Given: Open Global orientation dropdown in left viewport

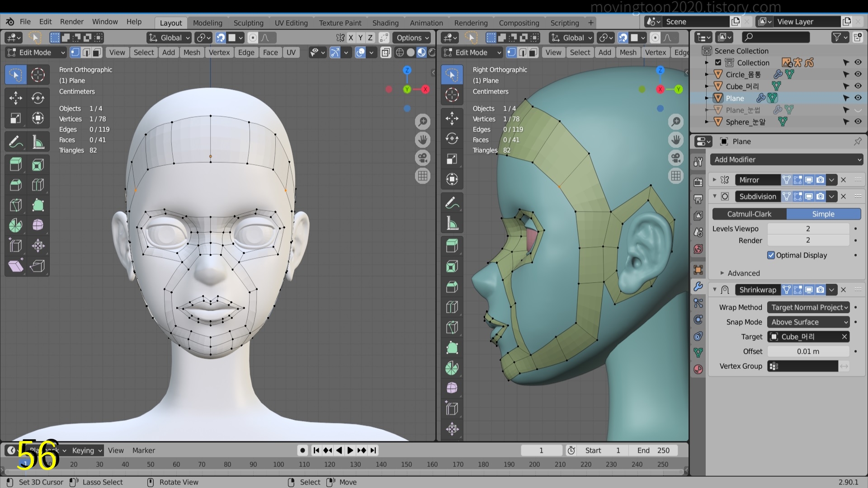Looking at the screenshot, I should pos(169,38).
